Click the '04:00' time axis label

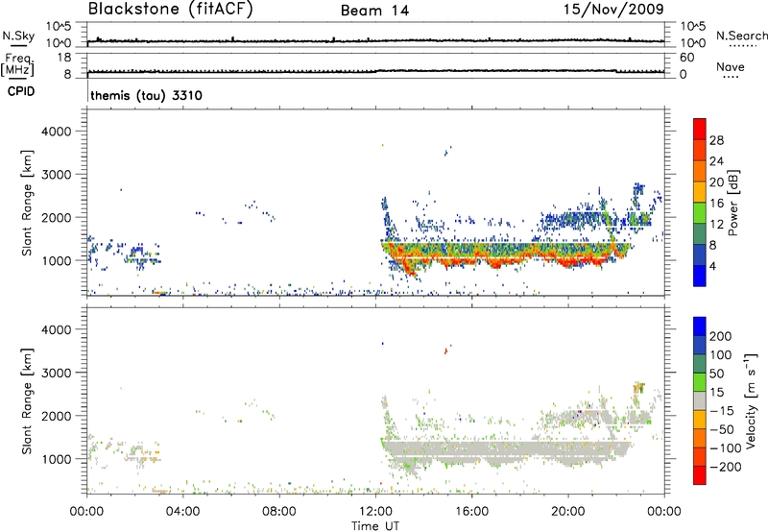click(183, 512)
